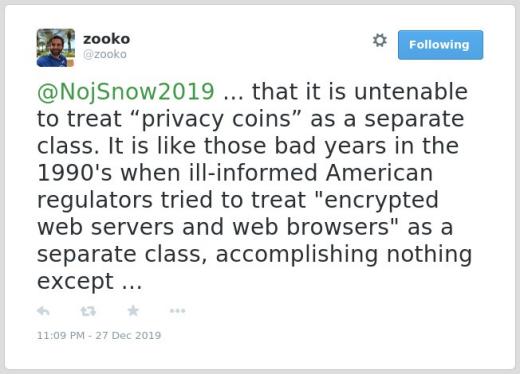Image resolution: width=520 pixels, height=374 pixels.
Task: Click the blue Following button
Action: (x=440, y=45)
